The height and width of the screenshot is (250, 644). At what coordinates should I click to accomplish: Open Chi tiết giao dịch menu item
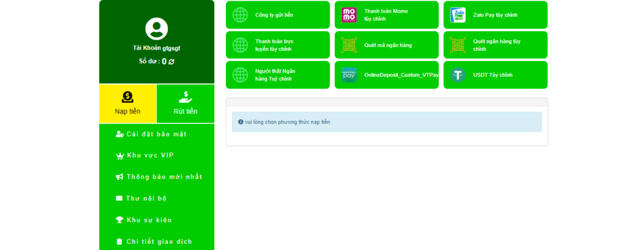point(154,242)
